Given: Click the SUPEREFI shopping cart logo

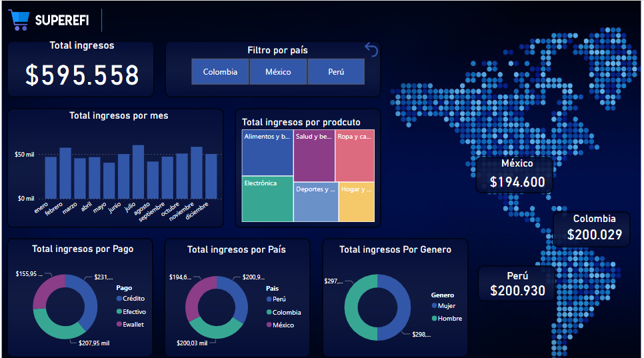Looking at the screenshot, I should coord(19,21).
